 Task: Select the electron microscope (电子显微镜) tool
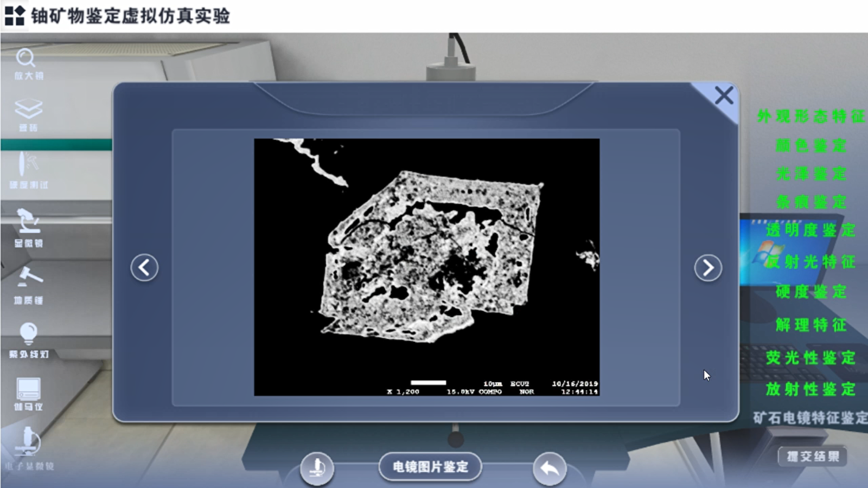coord(28,448)
